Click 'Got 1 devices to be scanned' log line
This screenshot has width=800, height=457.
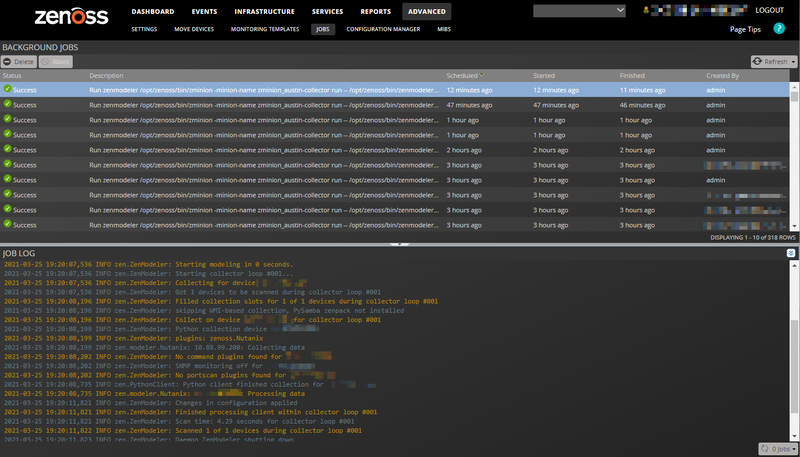pos(192,292)
